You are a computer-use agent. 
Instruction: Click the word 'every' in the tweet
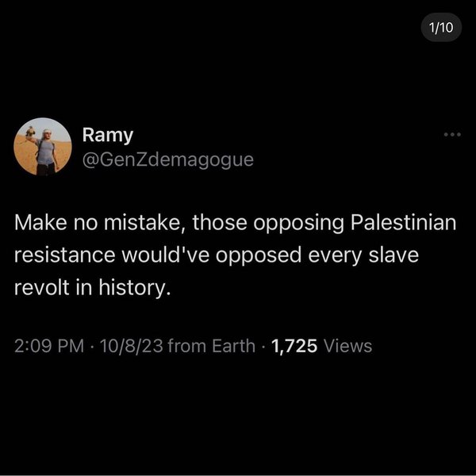[x=335, y=255]
